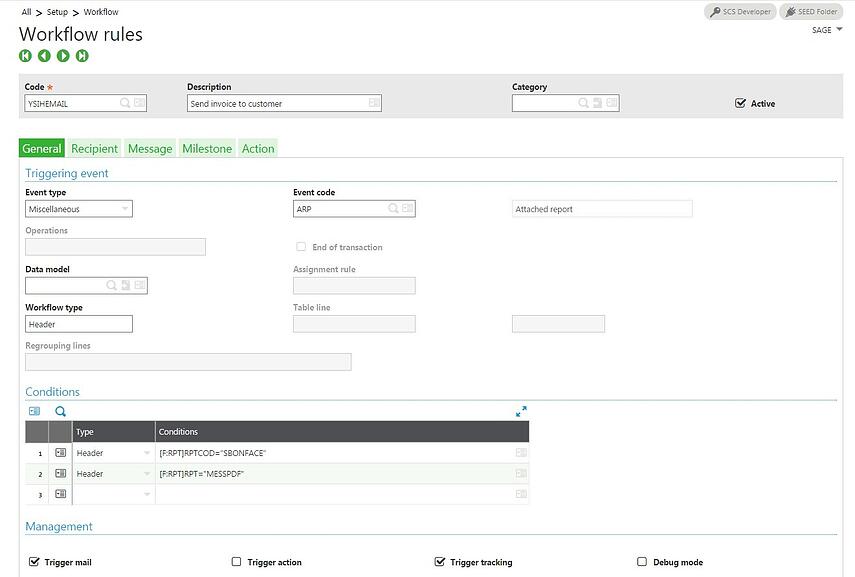Screen dimensions: 855x577
Task: Open Event code lookup magnifier
Action: click(393, 208)
